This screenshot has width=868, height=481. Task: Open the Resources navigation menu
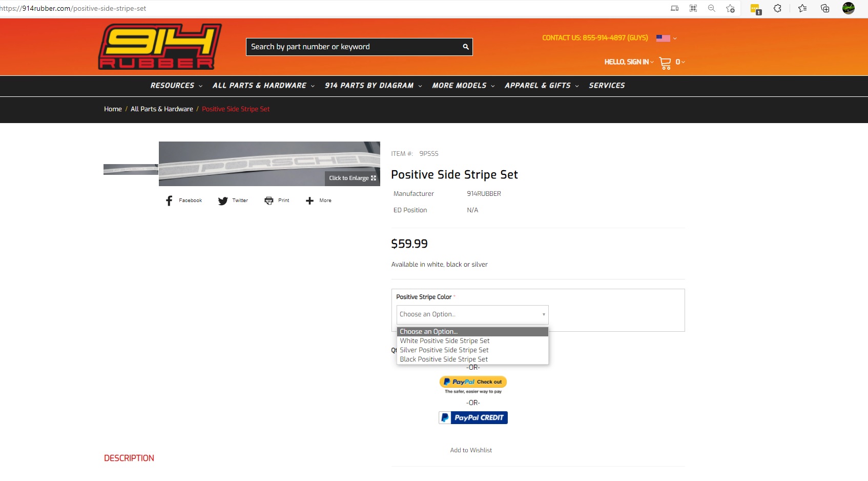pos(176,86)
